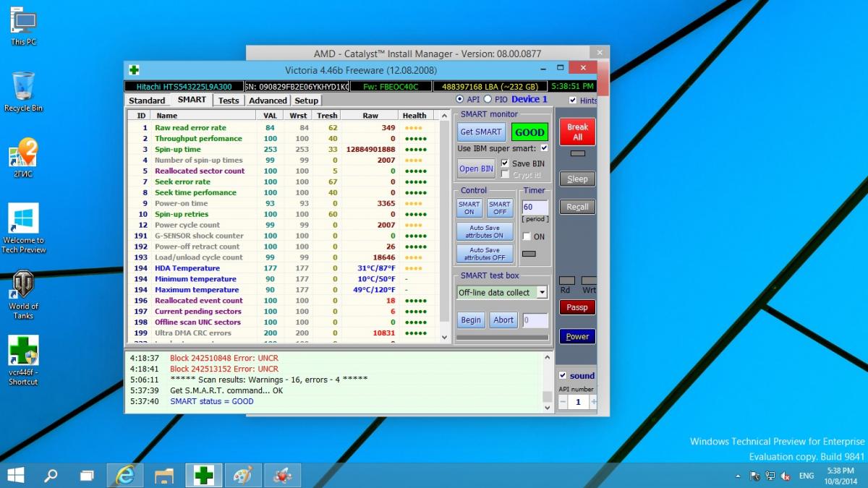
Task: Click the red Passp button
Action: [x=577, y=307]
